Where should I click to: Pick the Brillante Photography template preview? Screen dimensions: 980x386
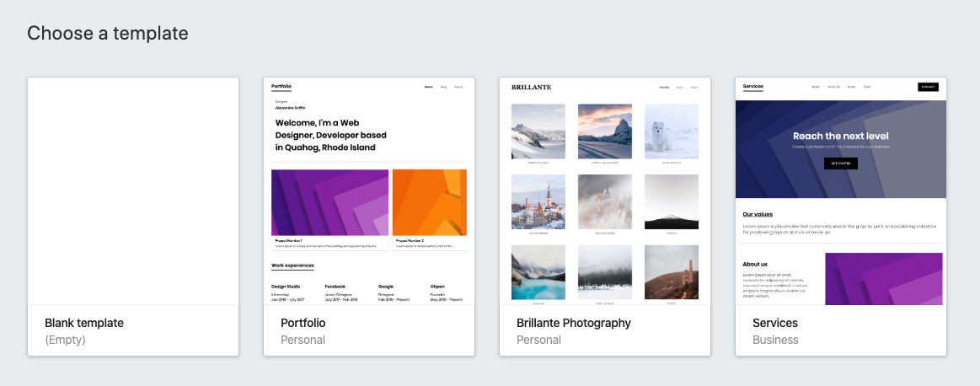tap(605, 190)
